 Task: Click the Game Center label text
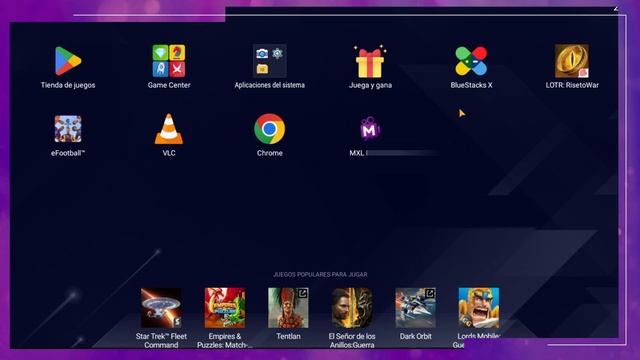point(169,85)
